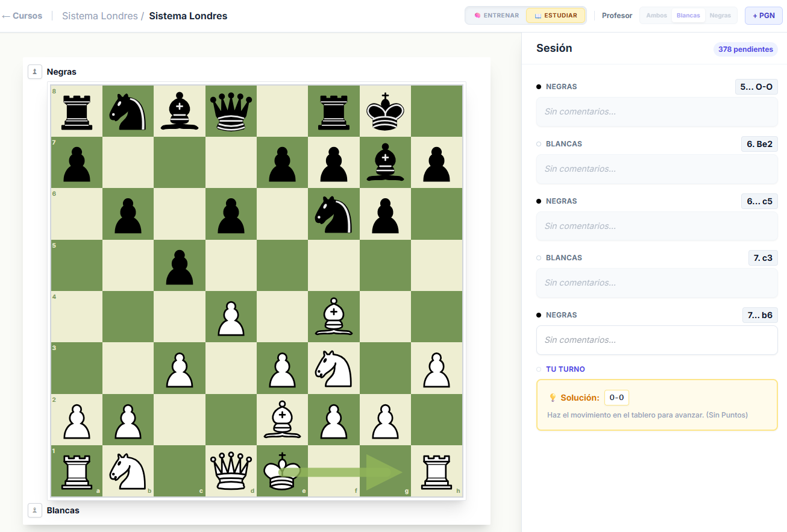Go back to Cursos
The width and height of the screenshot is (787, 532).
coord(22,16)
